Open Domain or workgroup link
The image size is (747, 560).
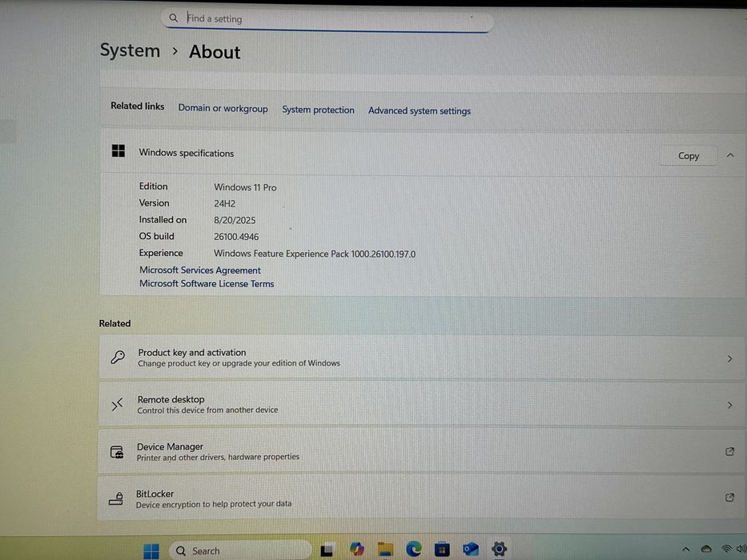tap(223, 108)
